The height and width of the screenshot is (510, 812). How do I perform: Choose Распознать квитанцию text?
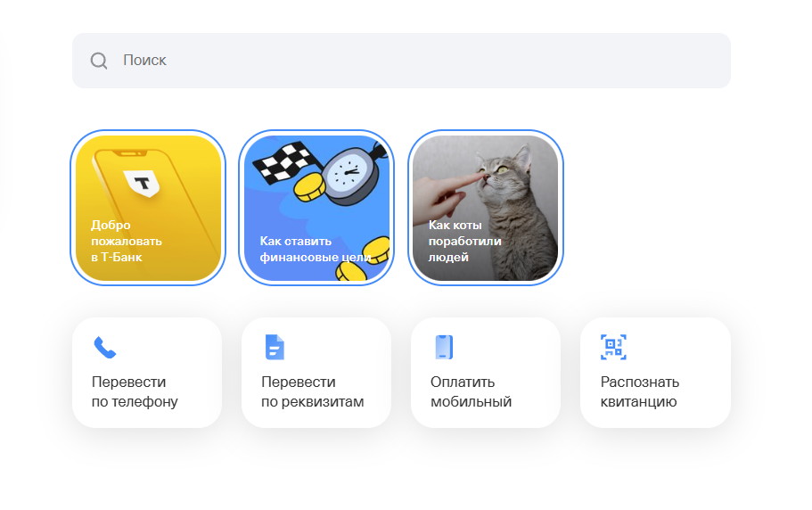pyautogui.click(x=640, y=391)
